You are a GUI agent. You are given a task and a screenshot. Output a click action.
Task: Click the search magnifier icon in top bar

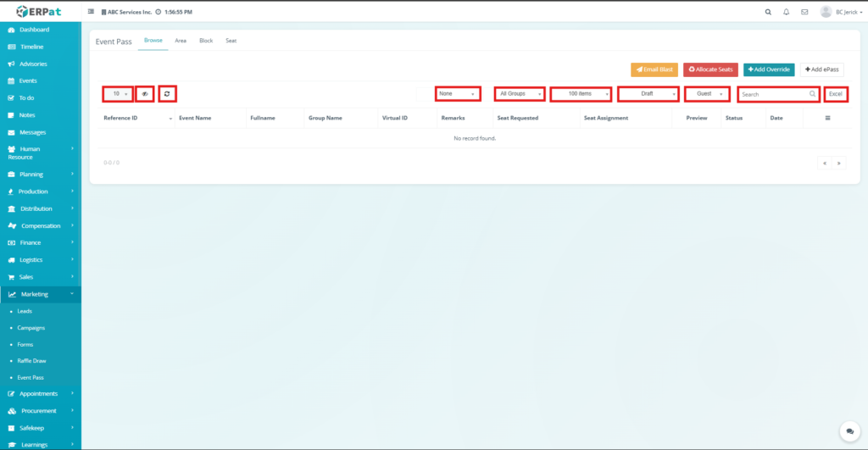pos(768,12)
